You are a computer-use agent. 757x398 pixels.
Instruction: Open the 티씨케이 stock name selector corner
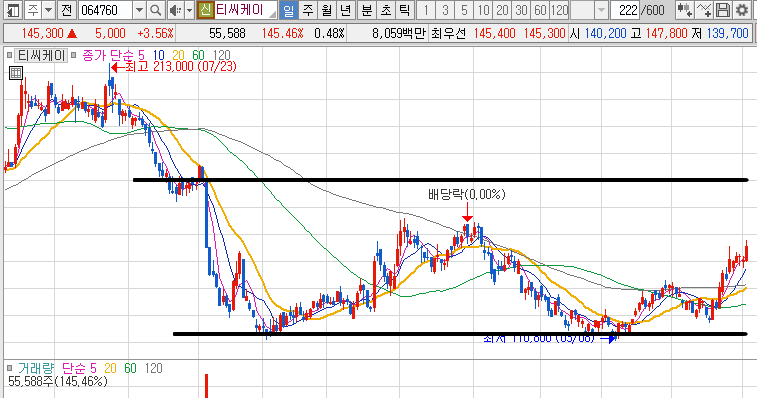(273, 13)
